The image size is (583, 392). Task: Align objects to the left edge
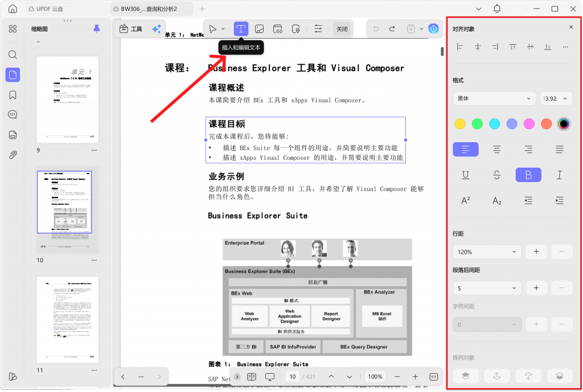tap(460, 47)
